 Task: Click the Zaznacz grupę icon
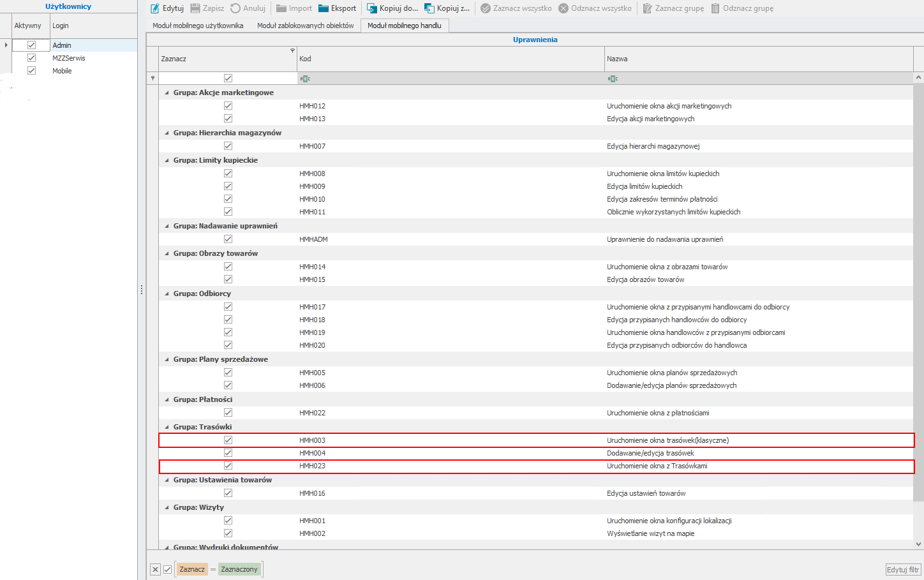(648, 8)
